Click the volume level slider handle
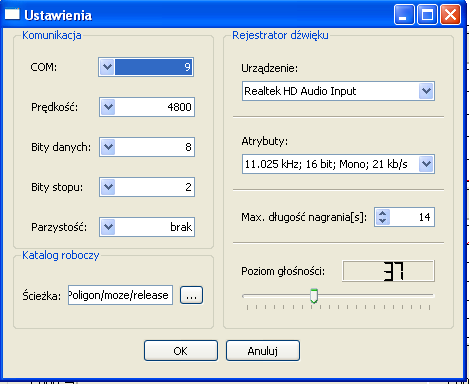The height and width of the screenshot is (384, 469). (x=314, y=296)
